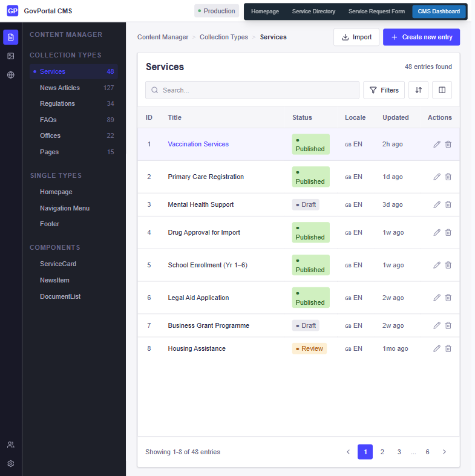Edit the Mental Health Support entry
Image resolution: width=475 pixels, height=476 pixels.
[437, 204]
